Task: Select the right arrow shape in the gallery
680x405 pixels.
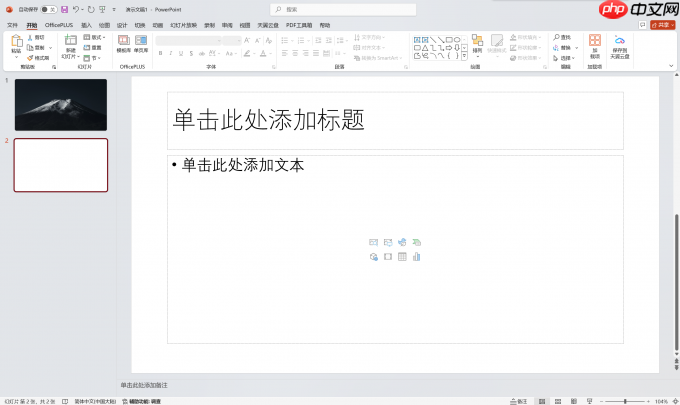Action: click(449, 48)
